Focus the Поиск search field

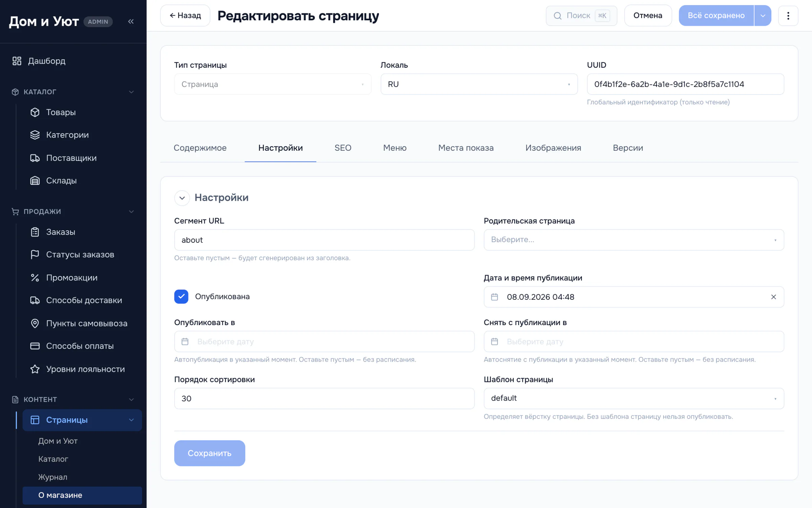pos(581,16)
